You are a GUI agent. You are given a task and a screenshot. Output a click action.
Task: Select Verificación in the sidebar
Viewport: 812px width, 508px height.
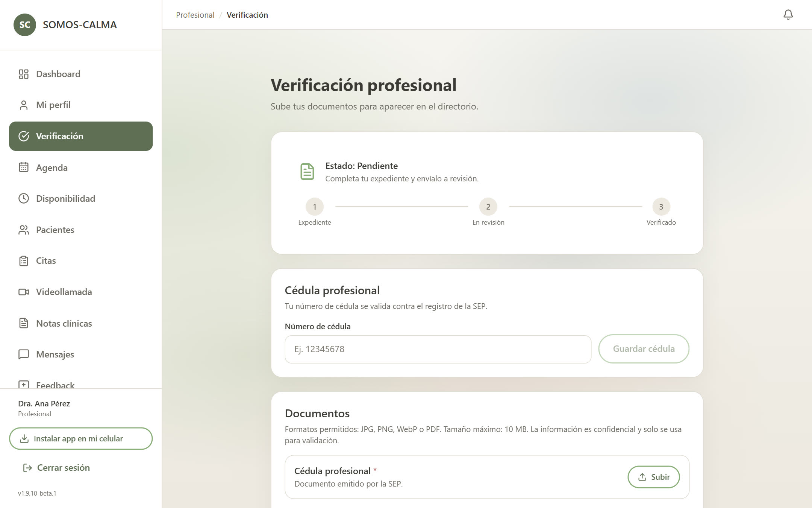81,136
